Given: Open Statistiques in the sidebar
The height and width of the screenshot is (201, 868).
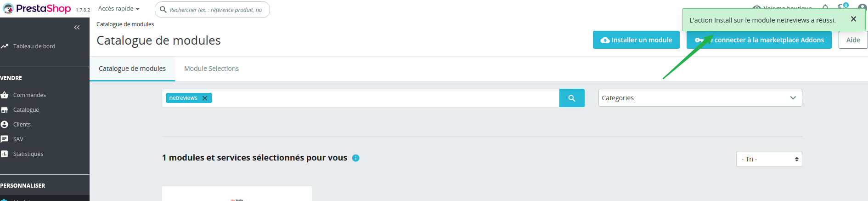Looking at the screenshot, I should tap(28, 154).
